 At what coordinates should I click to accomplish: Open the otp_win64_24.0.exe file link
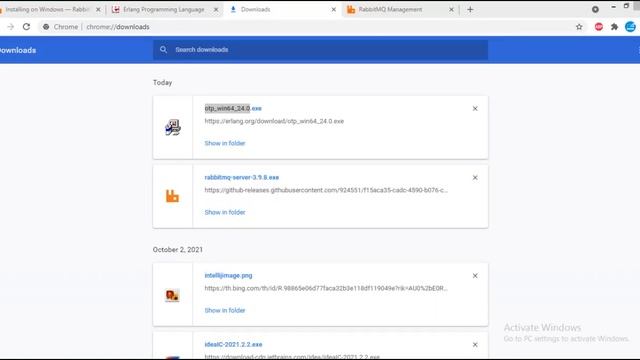tap(233, 108)
